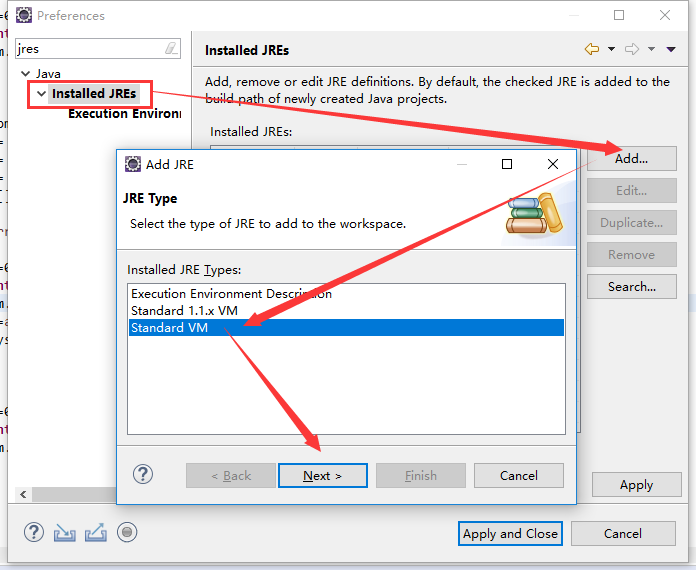Image resolution: width=696 pixels, height=570 pixels.
Task: Maximize the Add JRE dialog
Action: click(507, 164)
